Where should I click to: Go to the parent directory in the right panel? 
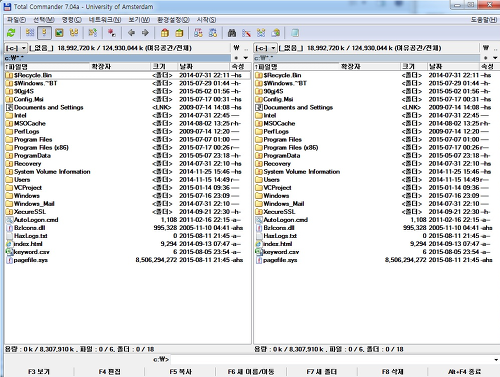tap(495, 49)
